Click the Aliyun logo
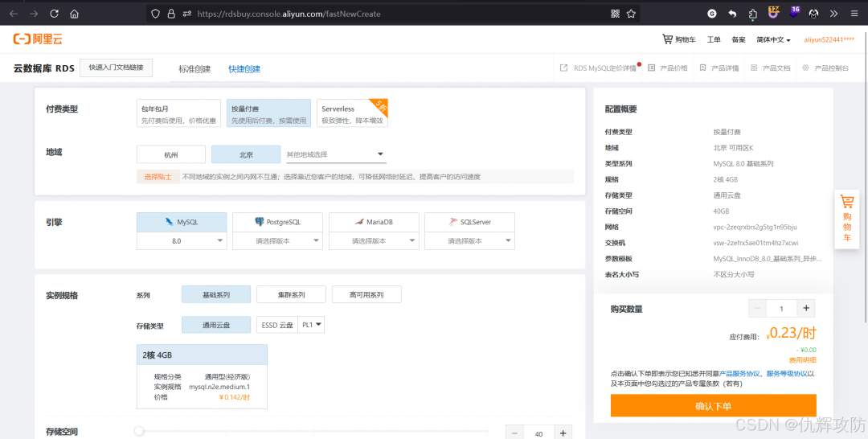Viewport: 868px width, 439px height. point(39,39)
